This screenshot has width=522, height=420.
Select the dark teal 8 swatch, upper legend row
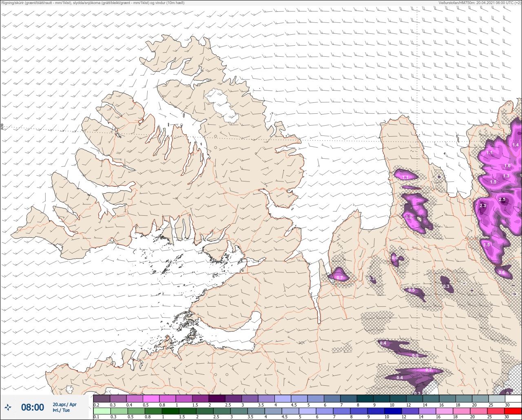click(x=365, y=398)
